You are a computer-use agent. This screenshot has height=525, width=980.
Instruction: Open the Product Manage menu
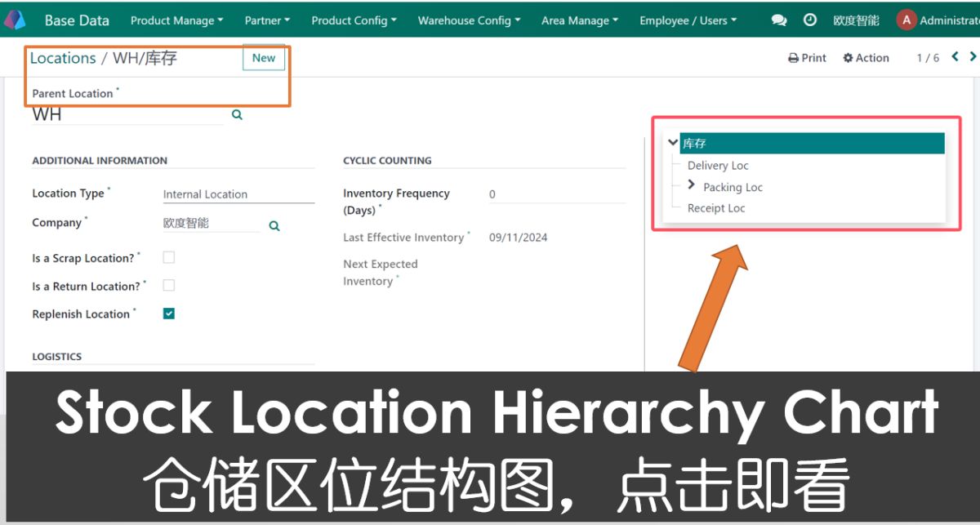(176, 20)
